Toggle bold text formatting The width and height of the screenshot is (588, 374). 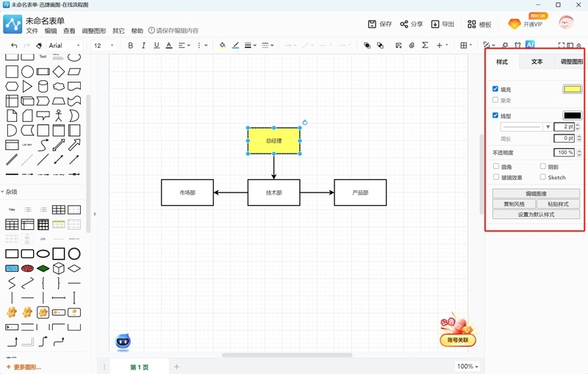131,46
